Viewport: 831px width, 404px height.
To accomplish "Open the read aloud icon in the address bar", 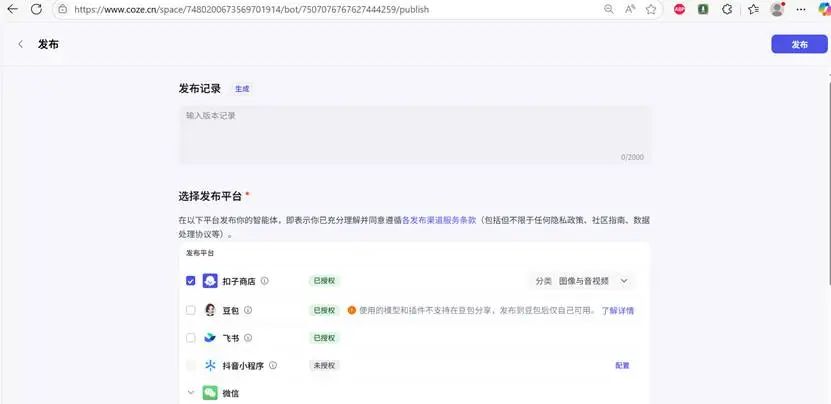I will (630, 9).
